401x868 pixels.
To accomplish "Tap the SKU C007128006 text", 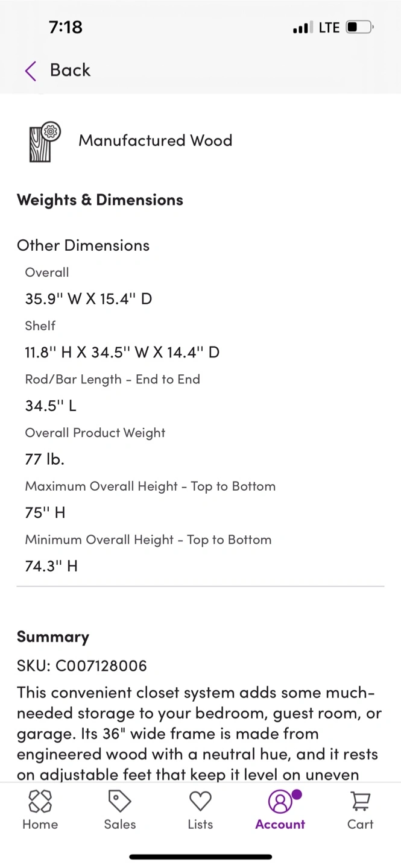I will (82, 665).
